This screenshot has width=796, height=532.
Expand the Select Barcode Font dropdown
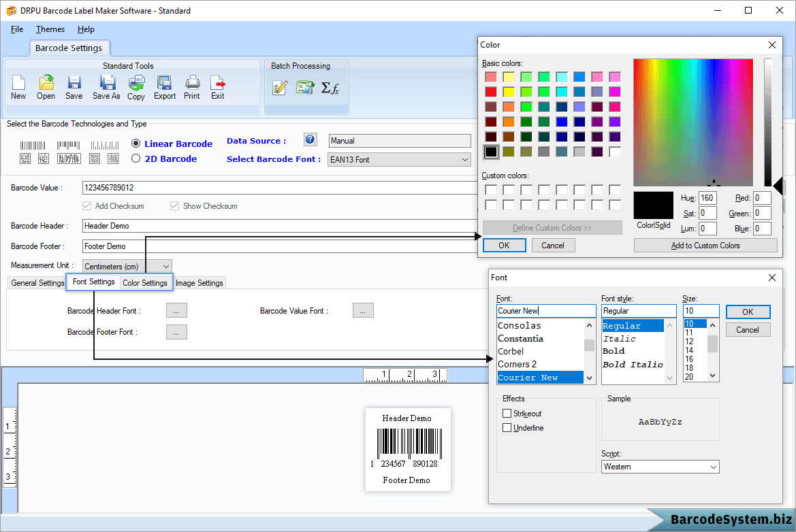pos(464,160)
